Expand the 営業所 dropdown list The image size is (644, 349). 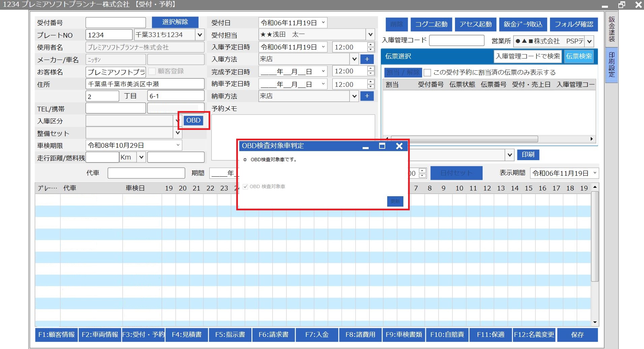(589, 41)
